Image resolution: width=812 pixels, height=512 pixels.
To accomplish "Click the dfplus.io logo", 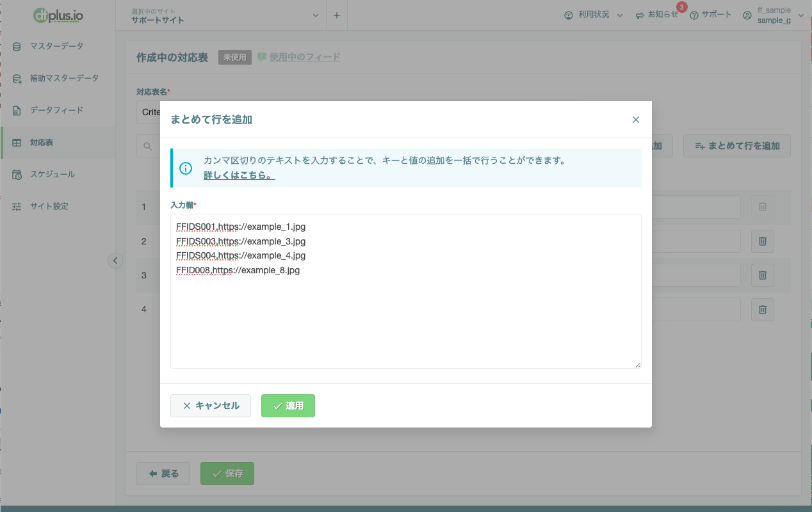I will [58, 15].
